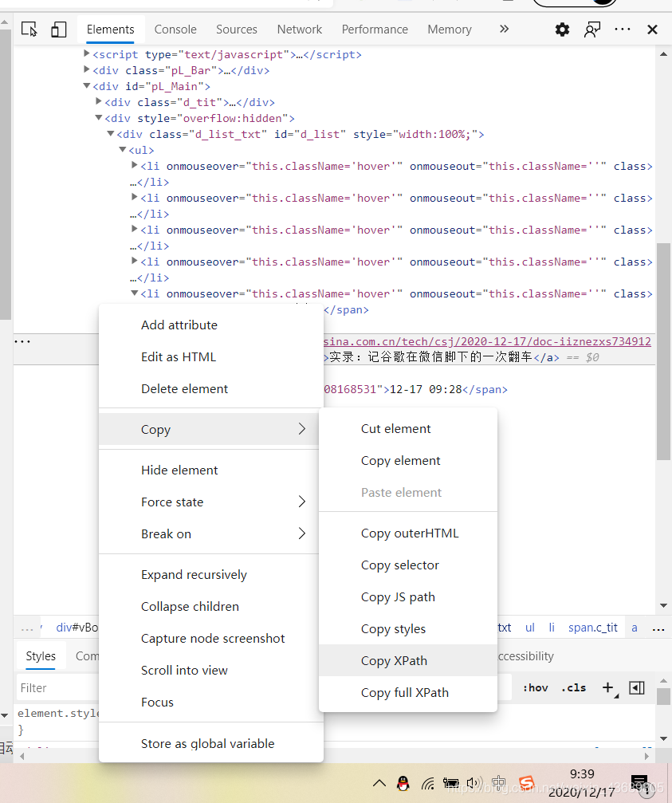Screen dimensions: 672x803
Task: Expand the script text/javascript node
Action: pos(87,53)
